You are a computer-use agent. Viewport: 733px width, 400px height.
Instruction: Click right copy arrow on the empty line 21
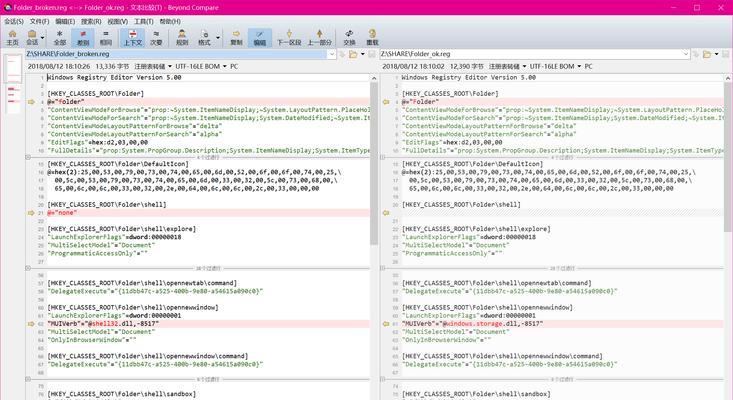386,213
